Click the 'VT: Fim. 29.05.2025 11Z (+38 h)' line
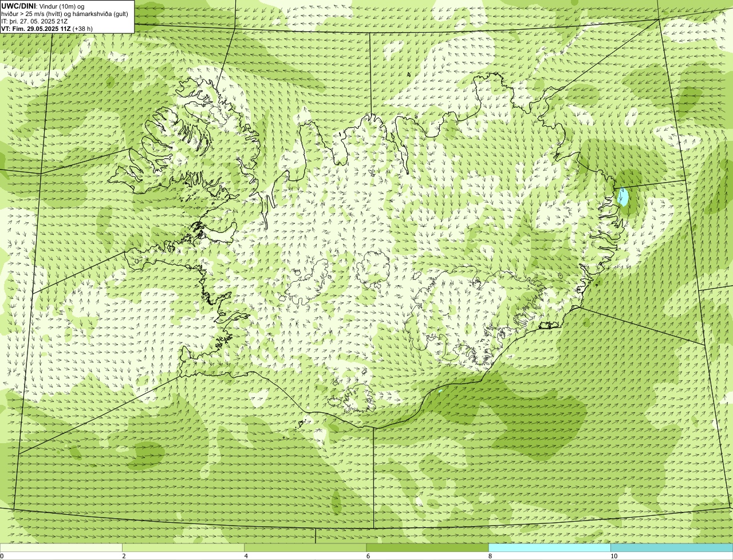This screenshot has height=560, width=733. click(x=47, y=28)
